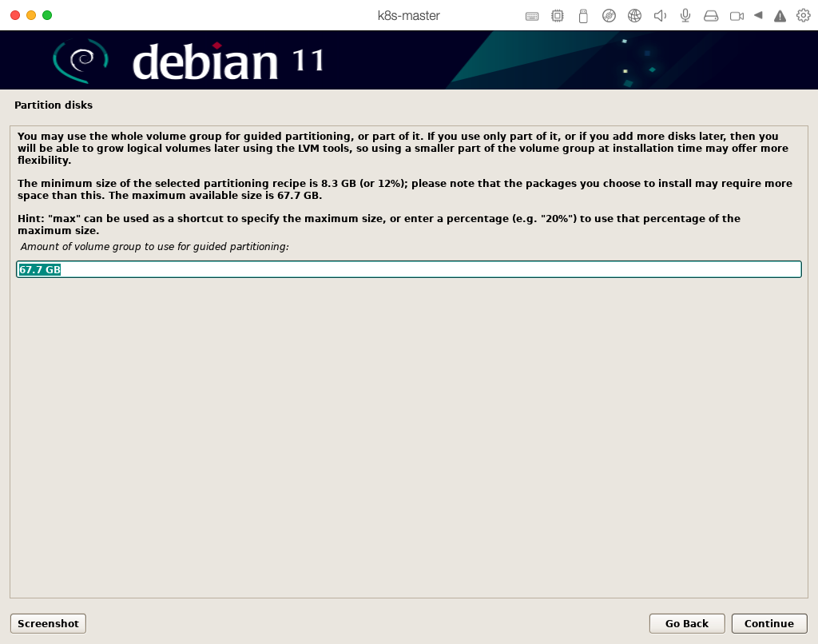
Task: Click the Debian swirl logo
Action: [x=81, y=61]
